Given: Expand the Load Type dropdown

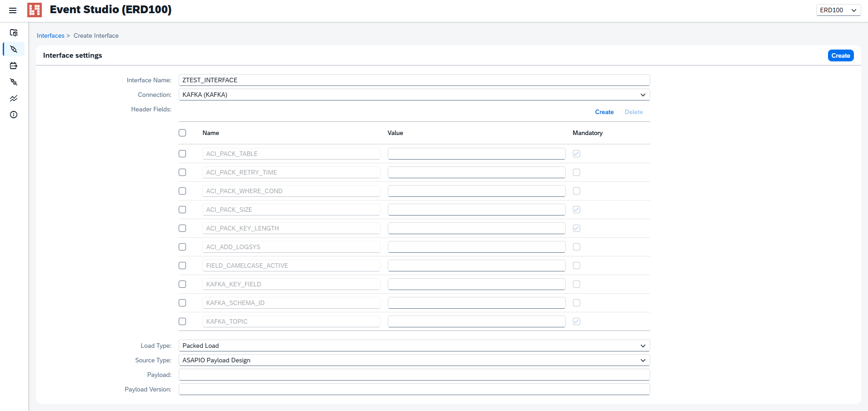Looking at the screenshot, I should point(414,346).
